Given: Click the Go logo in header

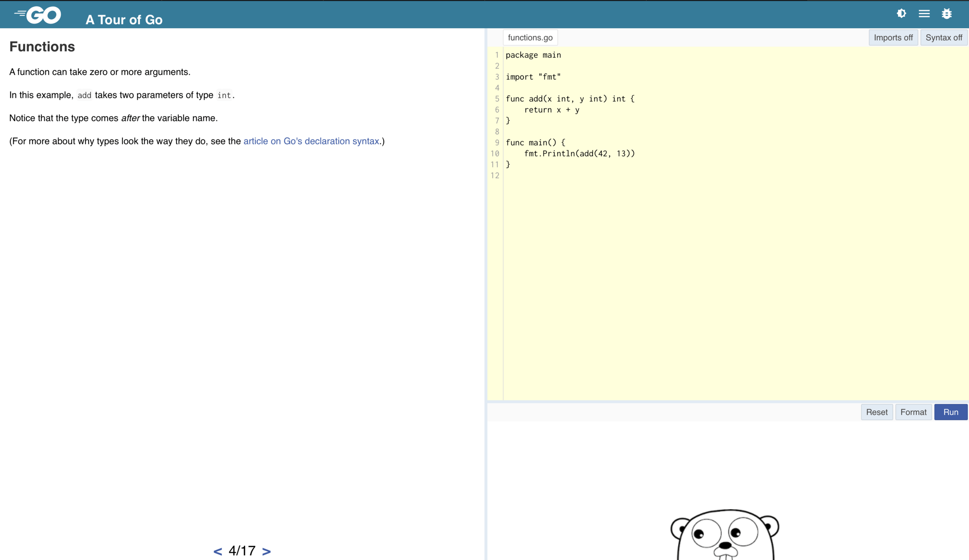Looking at the screenshot, I should tap(38, 15).
